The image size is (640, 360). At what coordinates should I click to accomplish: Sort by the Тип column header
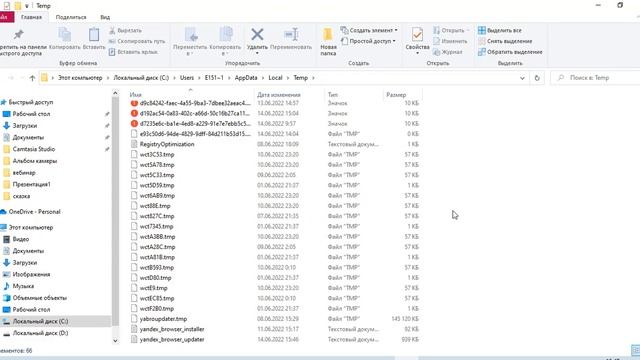click(x=332, y=95)
